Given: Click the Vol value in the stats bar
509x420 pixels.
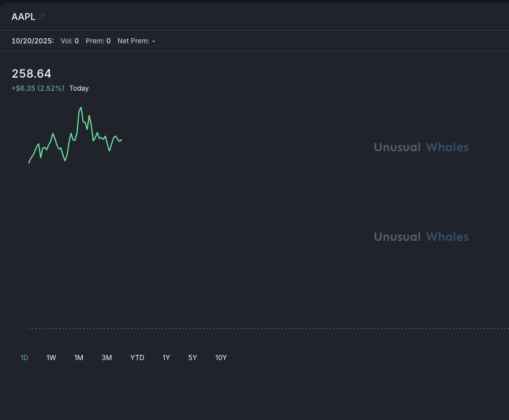Looking at the screenshot, I should (76, 41).
